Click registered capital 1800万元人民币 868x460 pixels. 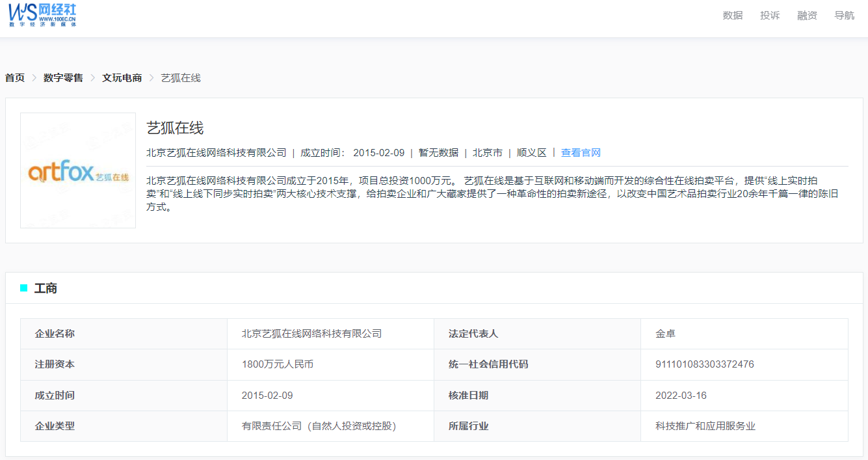[x=278, y=364]
